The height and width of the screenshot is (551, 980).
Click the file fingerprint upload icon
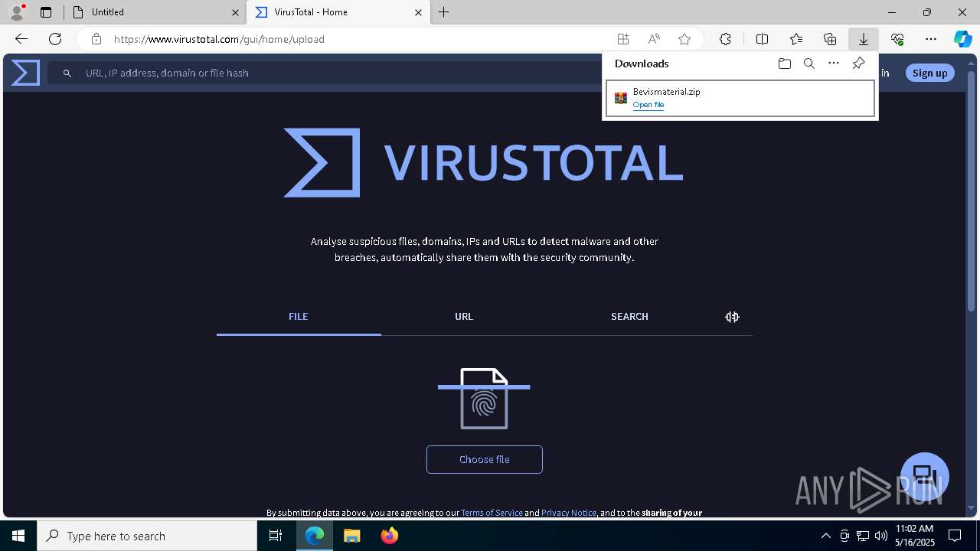point(484,399)
